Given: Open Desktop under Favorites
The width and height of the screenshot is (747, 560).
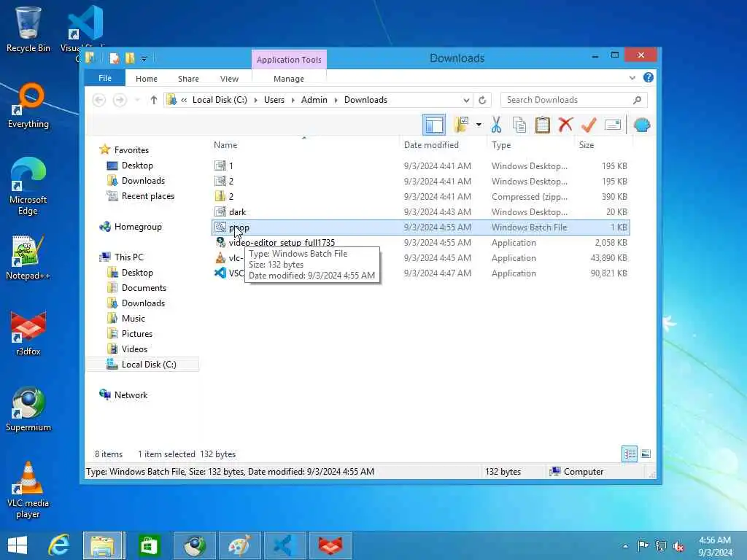Looking at the screenshot, I should pyautogui.click(x=137, y=166).
